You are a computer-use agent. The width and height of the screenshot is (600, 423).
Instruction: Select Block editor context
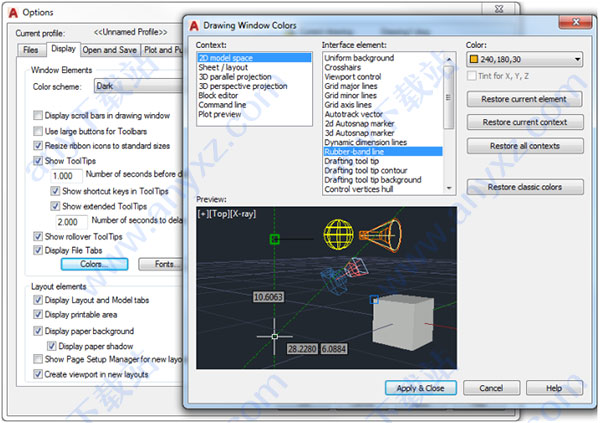(x=254, y=95)
